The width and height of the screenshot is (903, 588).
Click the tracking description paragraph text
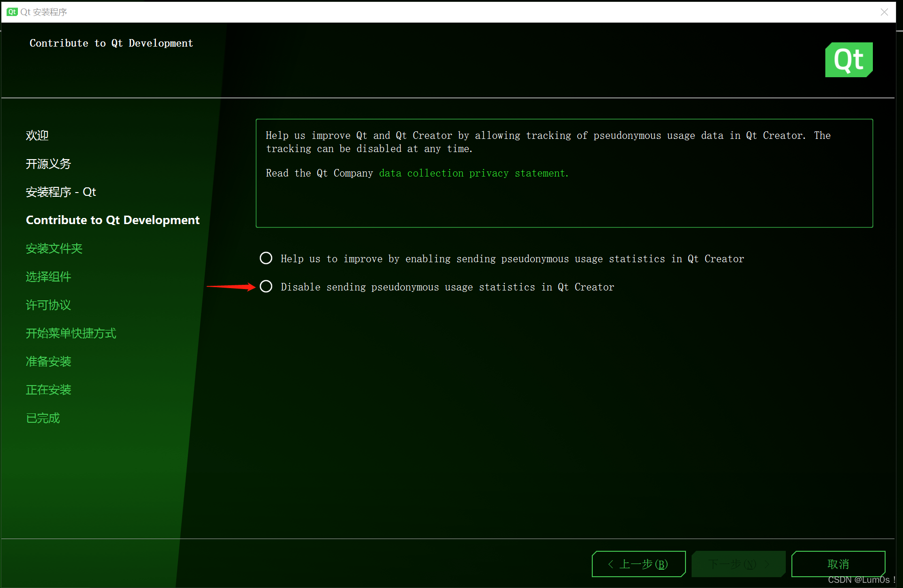[548, 142]
